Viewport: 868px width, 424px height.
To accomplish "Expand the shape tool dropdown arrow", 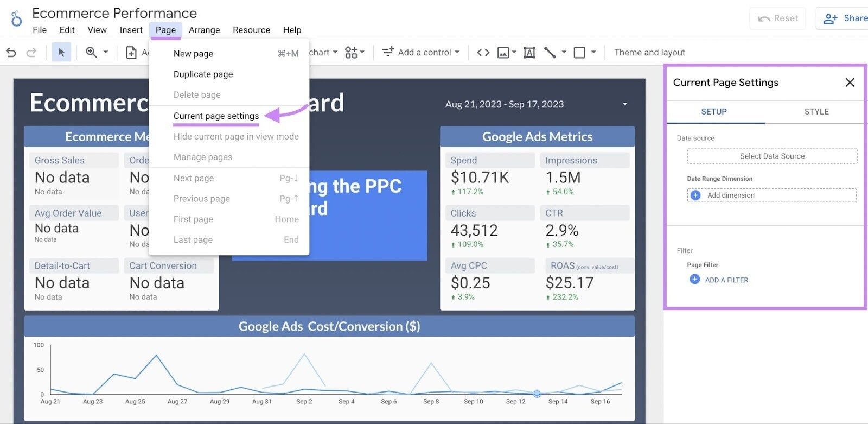I will coord(593,53).
